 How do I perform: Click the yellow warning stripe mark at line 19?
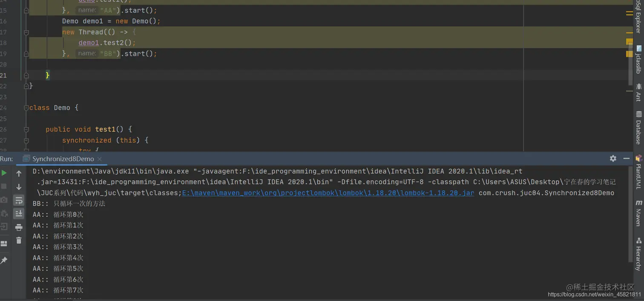[630, 54]
